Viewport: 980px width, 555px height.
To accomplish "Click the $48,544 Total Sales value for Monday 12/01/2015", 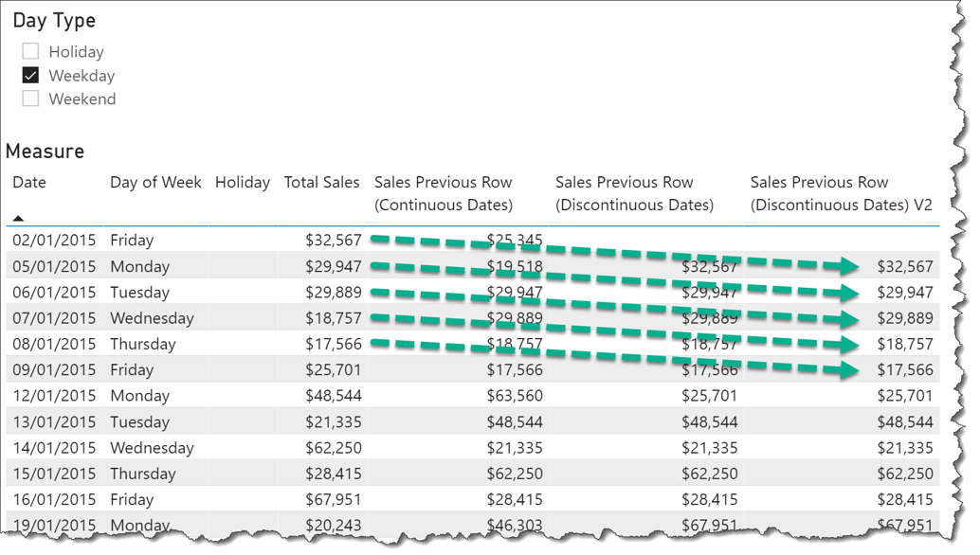I will point(334,395).
